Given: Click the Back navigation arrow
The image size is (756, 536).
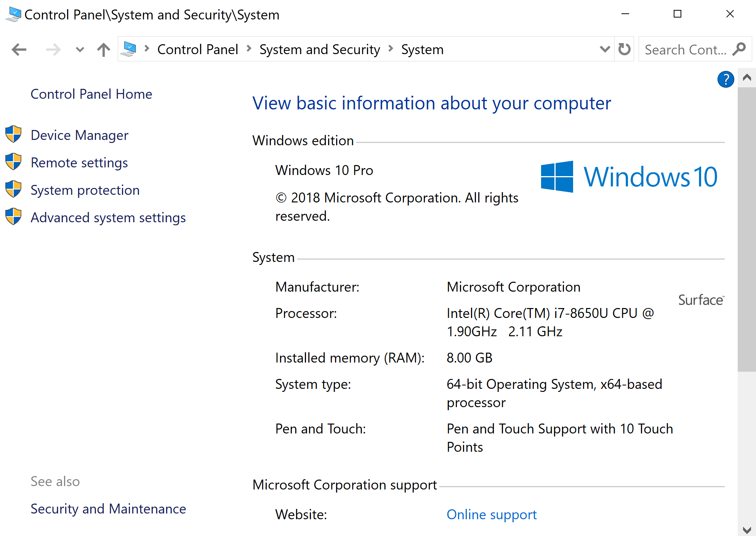Looking at the screenshot, I should (x=19, y=50).
